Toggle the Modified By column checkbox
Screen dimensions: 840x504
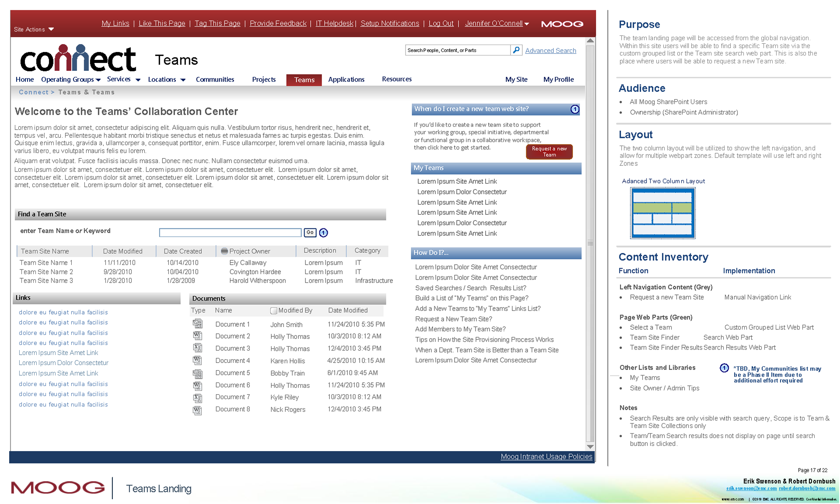(274, 311)
